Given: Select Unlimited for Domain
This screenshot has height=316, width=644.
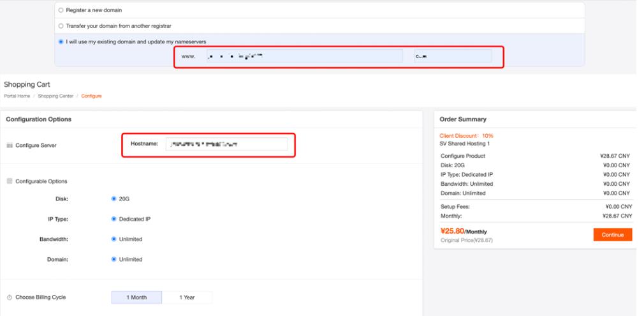Looking at the screenshot, I should (x=114, y=259).
